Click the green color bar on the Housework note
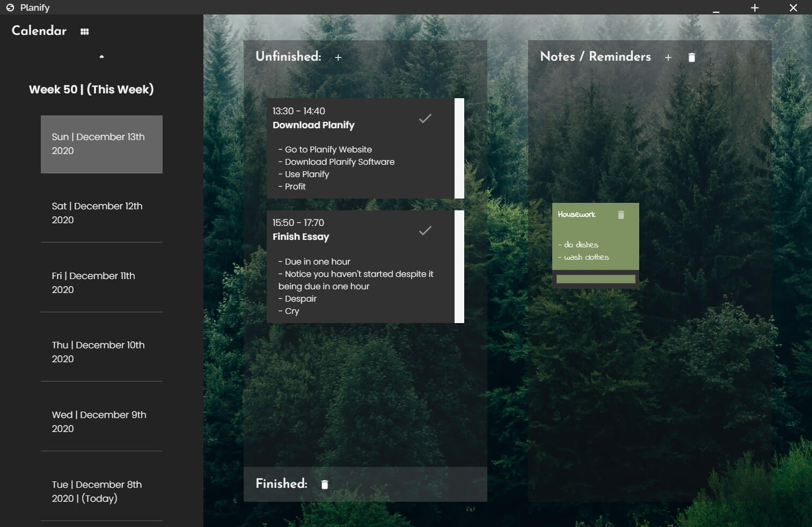Viewport: 812px width, 527px height. (x=595, y=279)
